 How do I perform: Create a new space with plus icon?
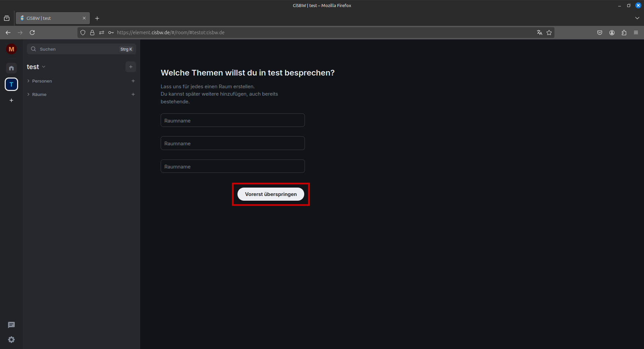point(11,100)
